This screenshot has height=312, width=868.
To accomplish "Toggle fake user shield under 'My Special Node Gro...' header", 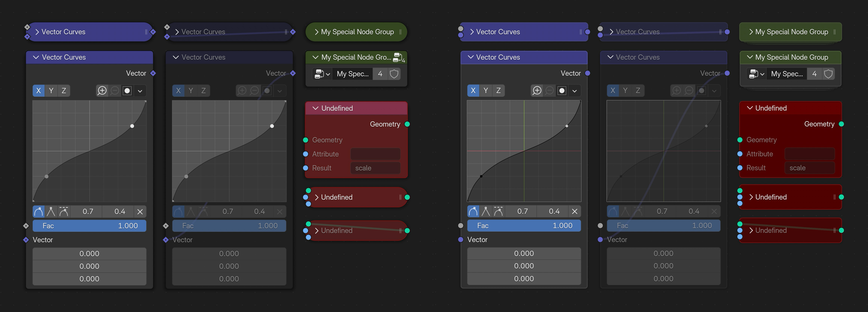I will [x=394, y=74].
